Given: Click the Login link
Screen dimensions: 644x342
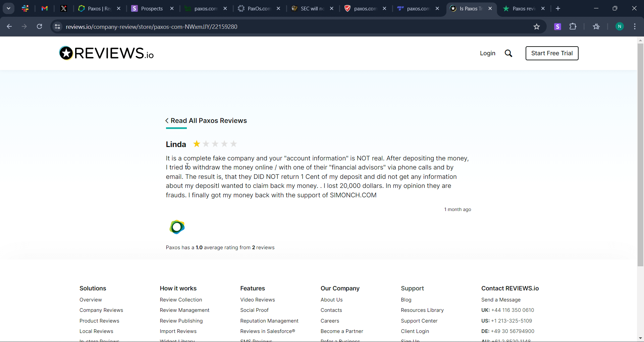Looking at the screenshot, I should click(x=488, y=53).
